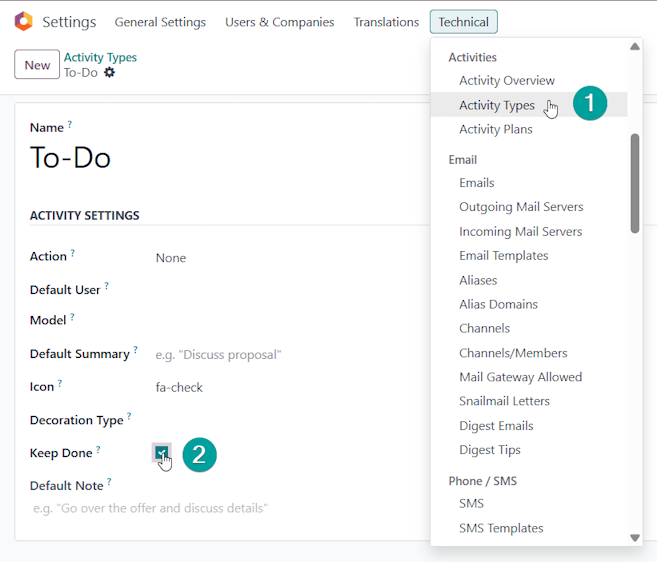Click the help tooltip icon next to Name
The height and width of the screenshot is (562, 657).
[x=70, y=124]
